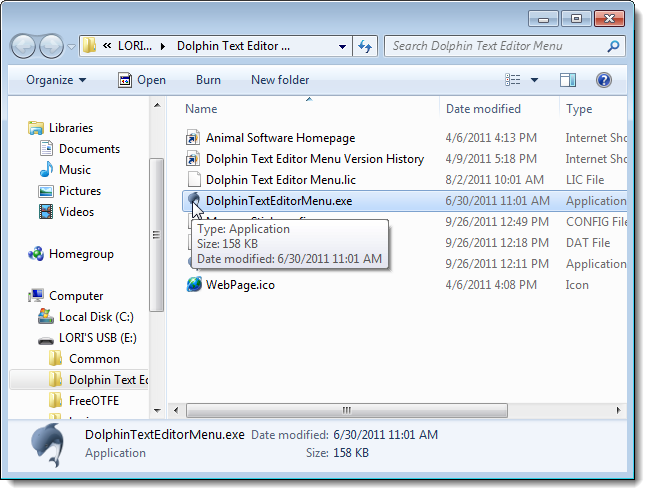Click 9/26/2011 12:49 PM date cell
The image size is (650, 495).
[497, 222]
